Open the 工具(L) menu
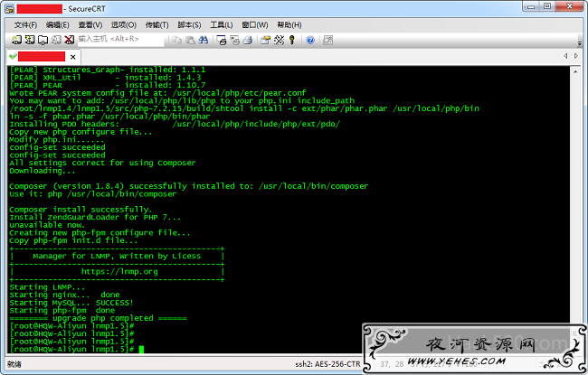588x375 pixels. click(x=222, y=24)
